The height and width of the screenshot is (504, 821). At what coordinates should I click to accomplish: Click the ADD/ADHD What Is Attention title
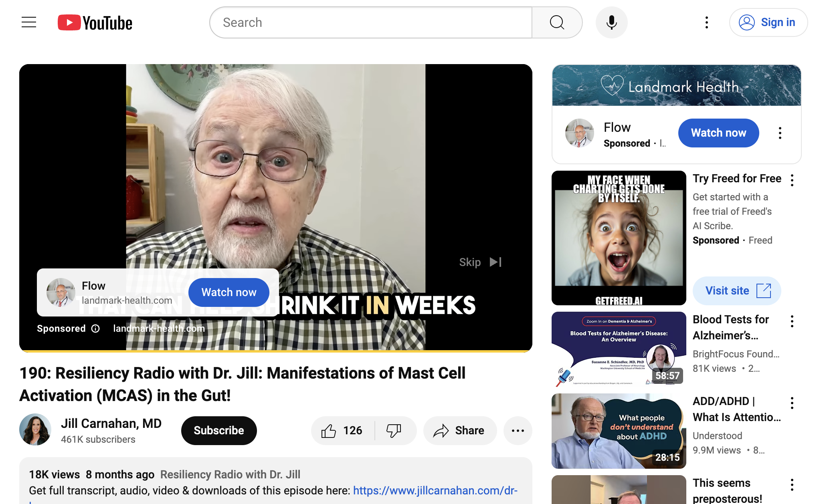point(737,409)
